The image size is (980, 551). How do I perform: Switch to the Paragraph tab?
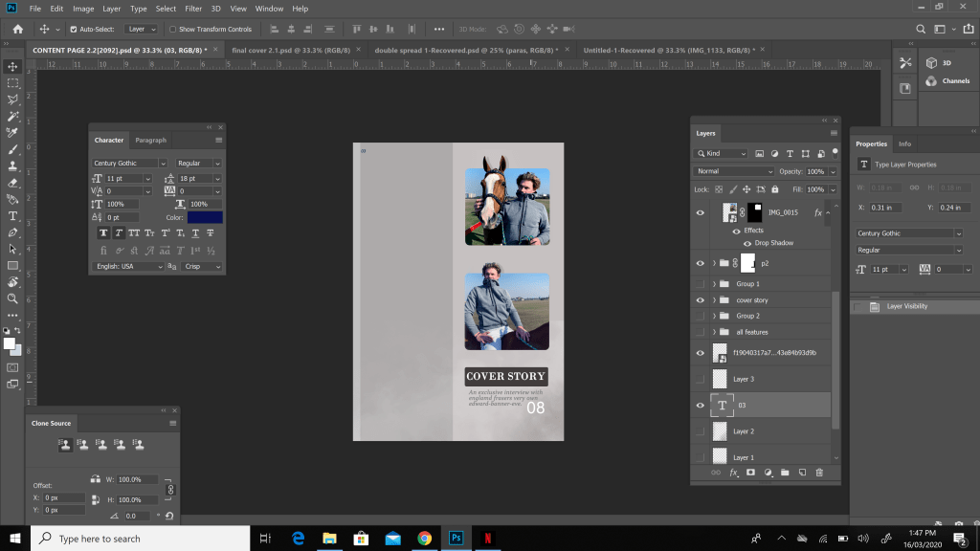150,141
